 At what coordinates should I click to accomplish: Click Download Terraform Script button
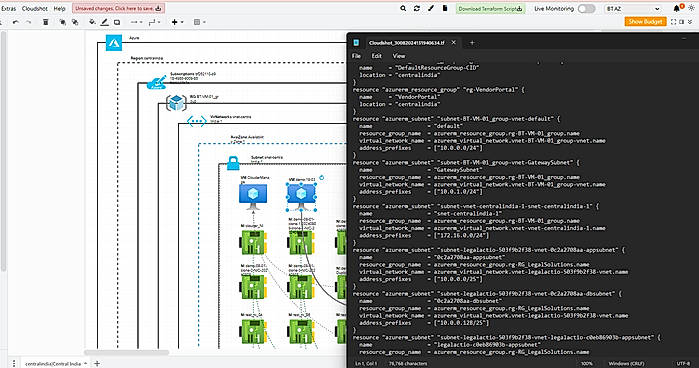coord(490,8)
